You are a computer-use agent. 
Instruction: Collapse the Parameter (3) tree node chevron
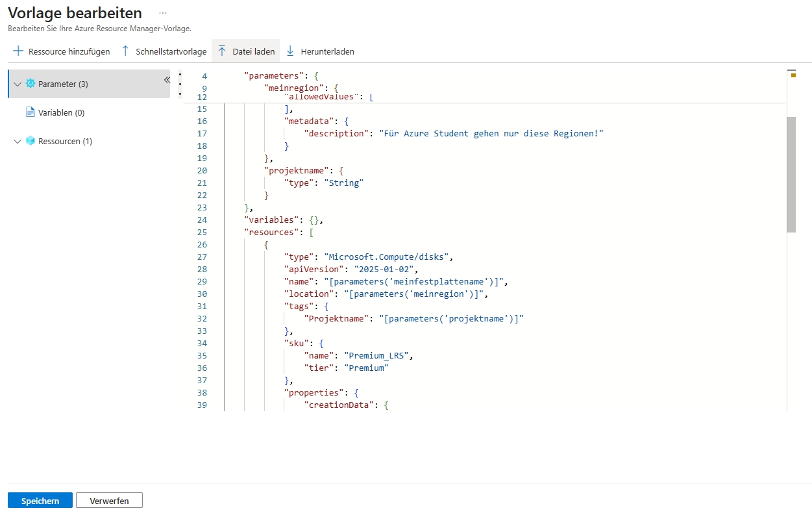(18, 84)
